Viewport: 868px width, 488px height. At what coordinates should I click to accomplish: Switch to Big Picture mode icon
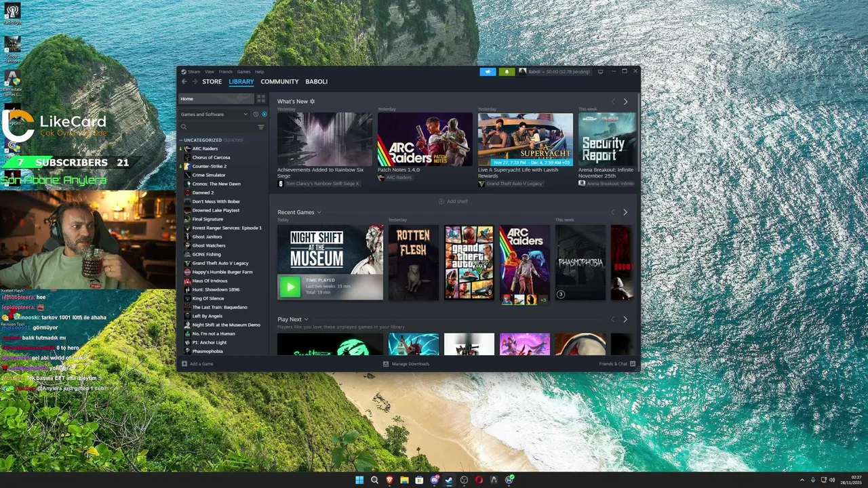point(600,72)
